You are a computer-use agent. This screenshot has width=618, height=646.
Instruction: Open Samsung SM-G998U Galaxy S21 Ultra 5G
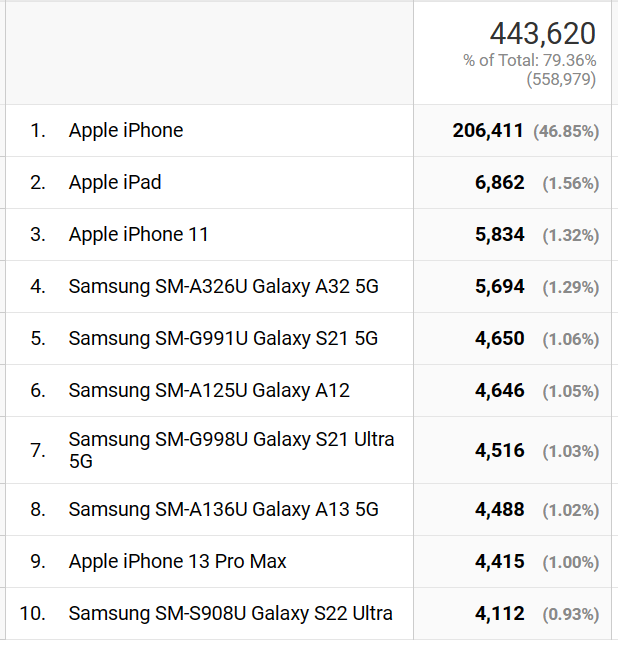[232, 450]
